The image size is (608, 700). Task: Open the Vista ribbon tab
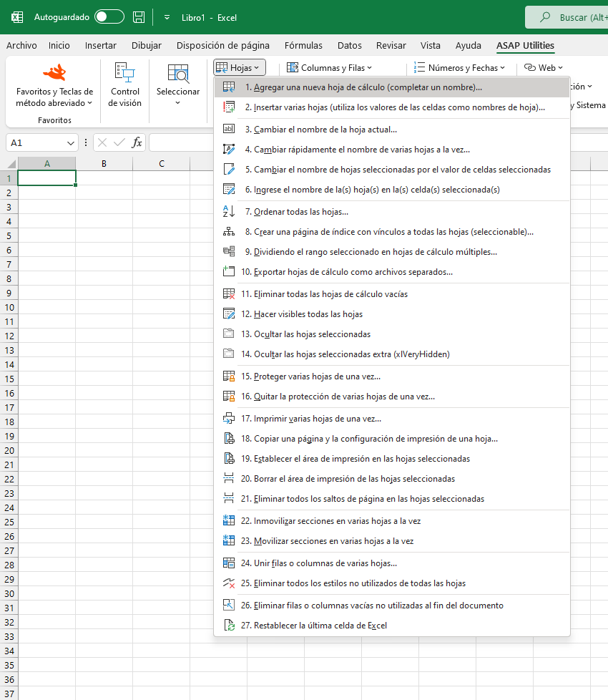tap(430, 46)
